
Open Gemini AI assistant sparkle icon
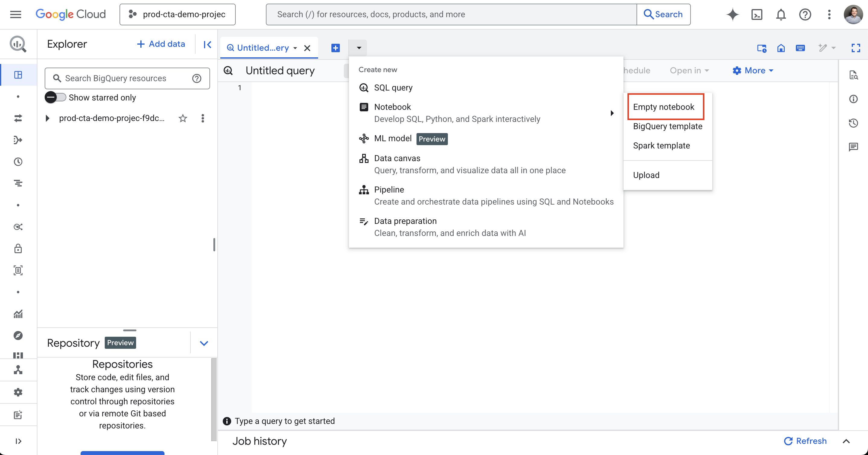point(732,14)
